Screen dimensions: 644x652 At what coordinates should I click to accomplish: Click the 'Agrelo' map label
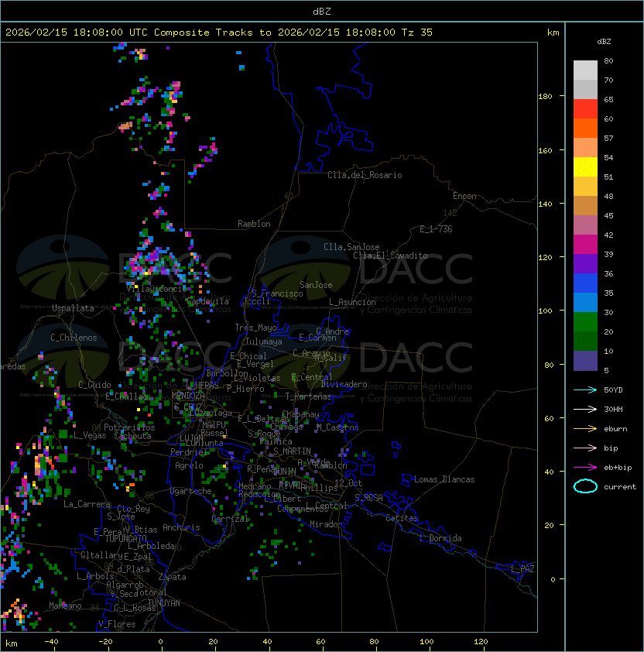(x=189, y=465)
